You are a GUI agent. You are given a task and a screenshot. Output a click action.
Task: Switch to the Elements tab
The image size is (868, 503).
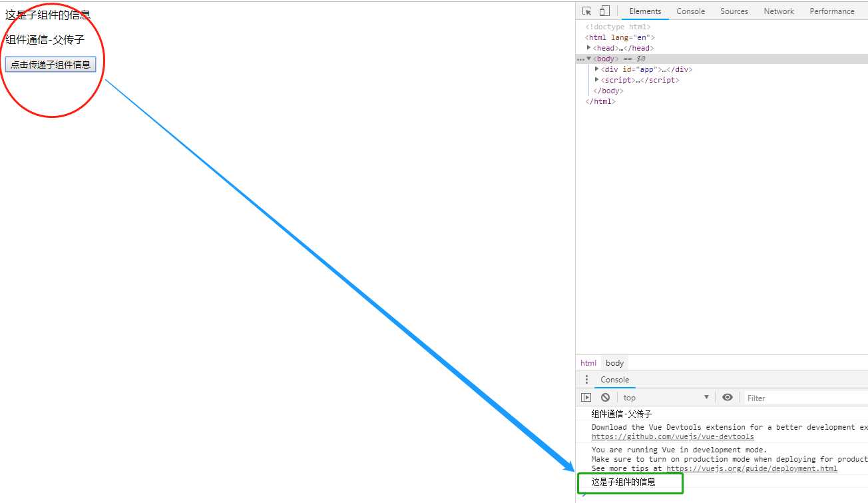click(645, 11)
